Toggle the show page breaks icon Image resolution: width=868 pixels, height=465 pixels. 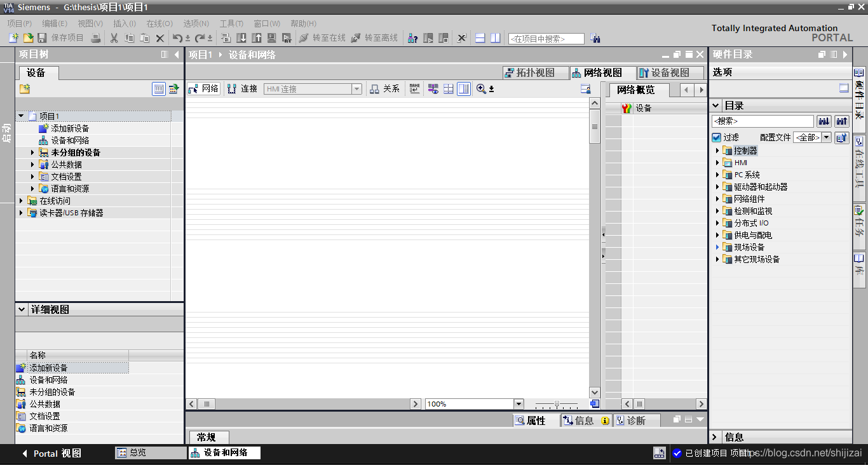449,89
